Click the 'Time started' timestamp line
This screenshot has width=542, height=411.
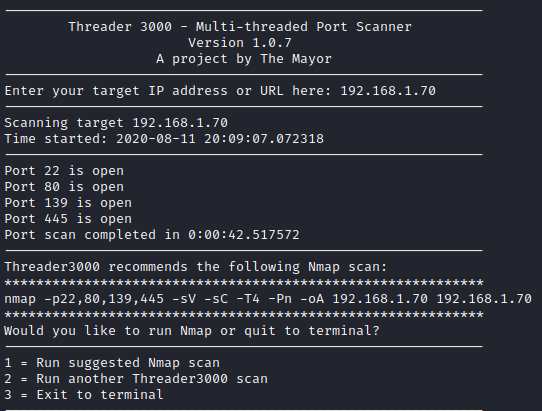(164, 139)
